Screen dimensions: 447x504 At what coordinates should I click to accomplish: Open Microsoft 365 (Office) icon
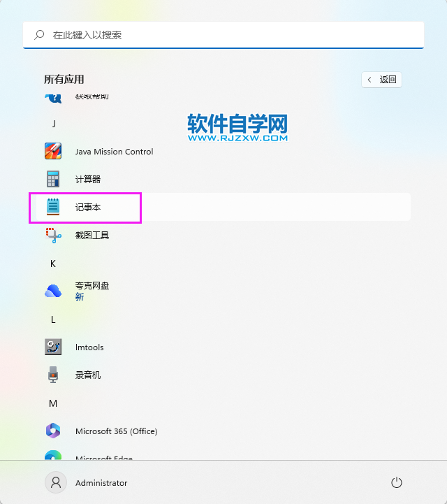53,431
